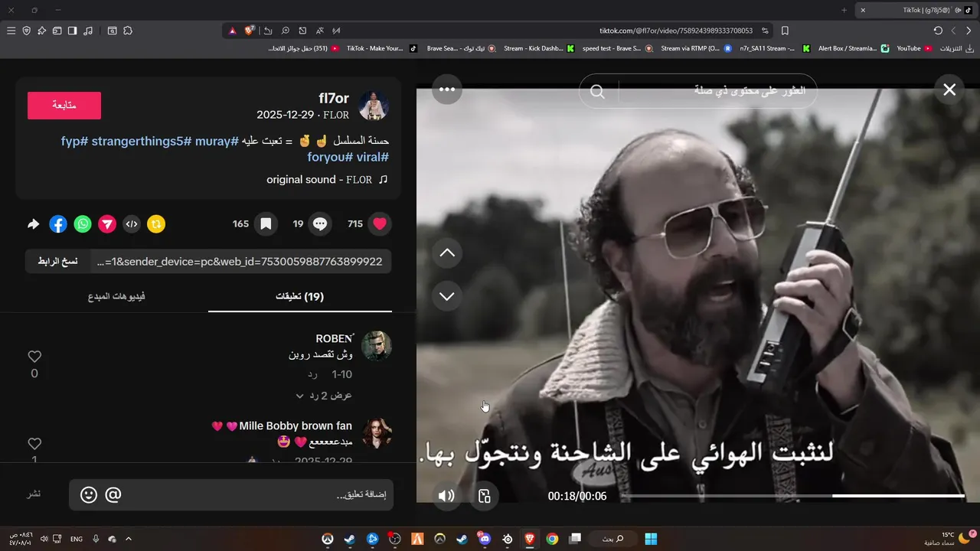The image size is (980, 551).
Task: Expand 2 replies under ROBEN's comment
Action: [324, 396]
